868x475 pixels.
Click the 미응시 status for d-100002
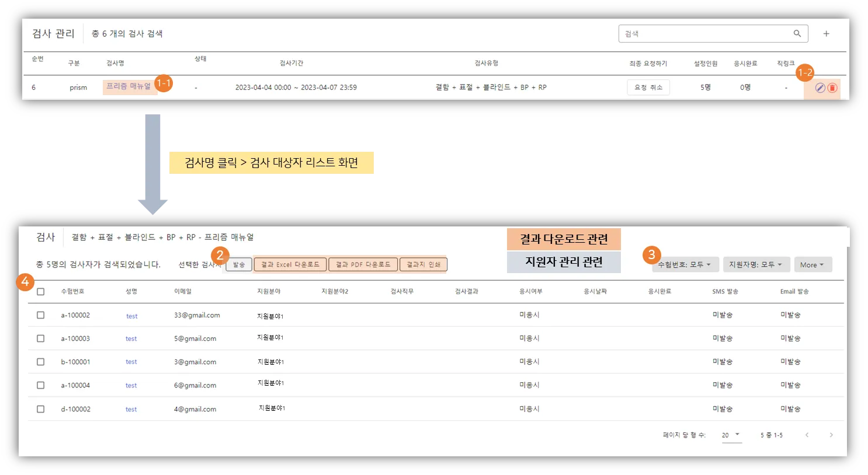(530, 409)
